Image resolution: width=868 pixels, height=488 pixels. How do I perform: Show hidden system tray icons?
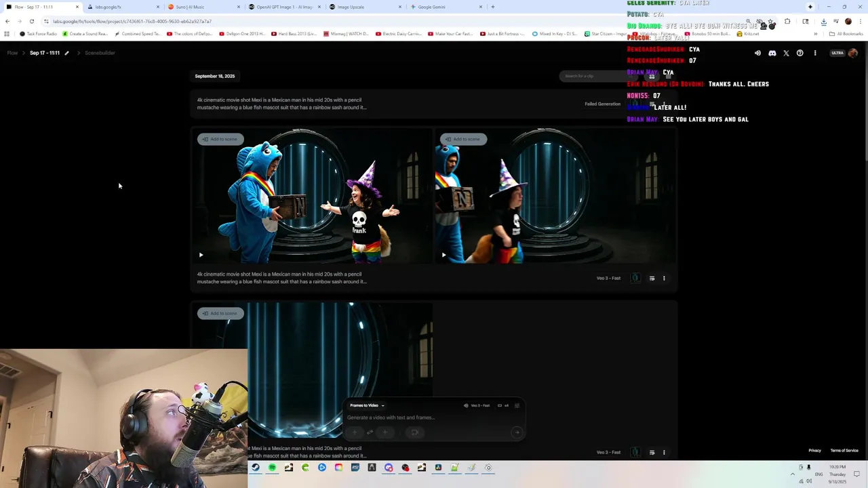click(792, 474)
